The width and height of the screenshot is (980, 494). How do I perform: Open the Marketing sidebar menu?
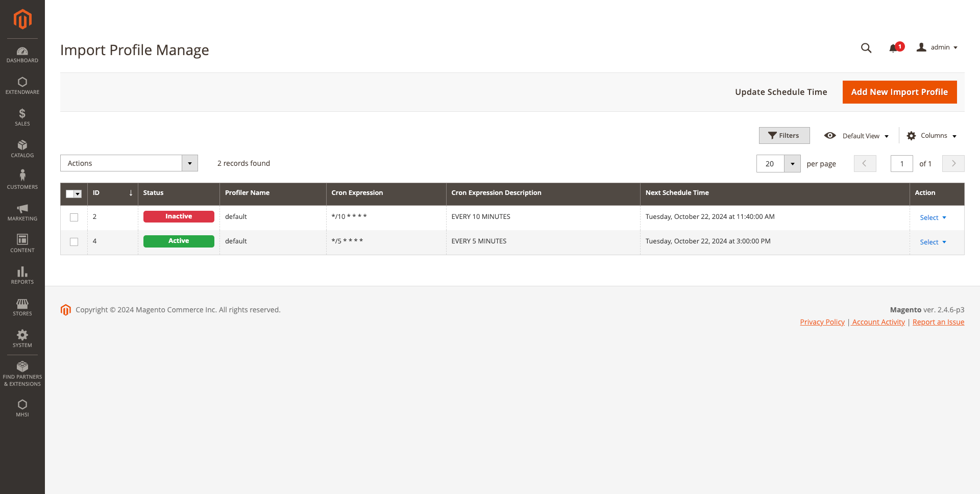(x=22, y=212)
